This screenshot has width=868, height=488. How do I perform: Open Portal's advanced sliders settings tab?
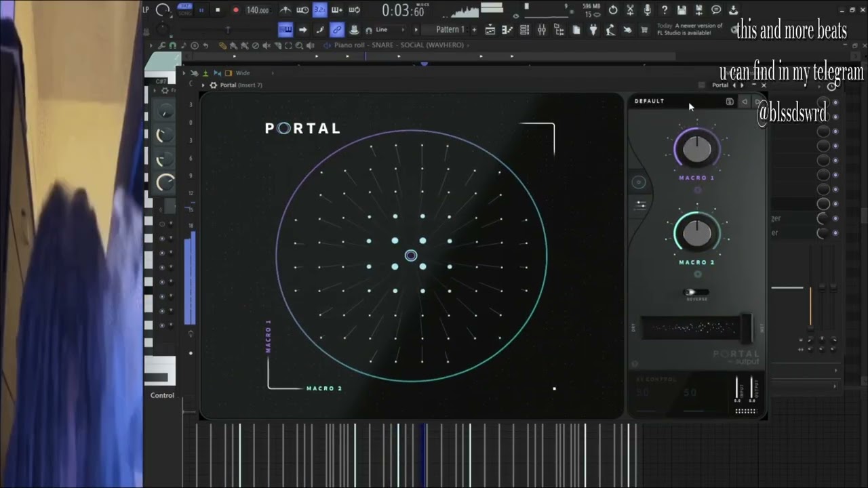(x=639, y=205)
